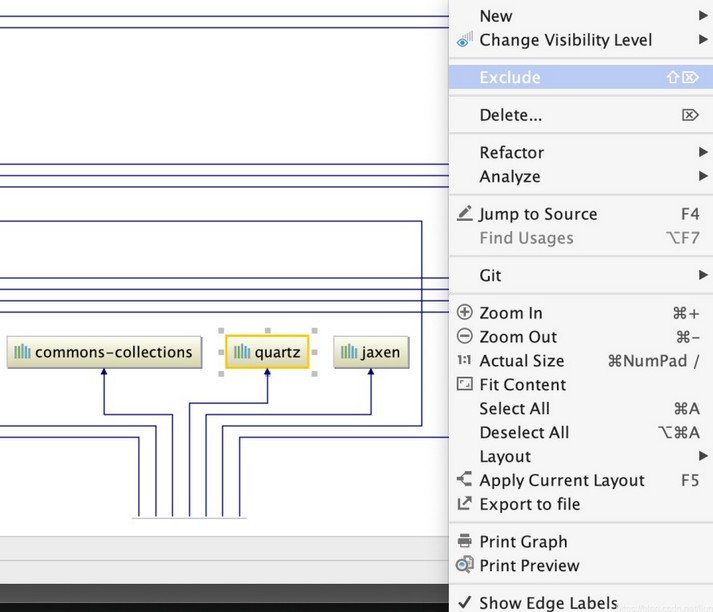Screen dimensions: 713x612
Task: Expand the New submenu arrow
Action: [703, 16]
